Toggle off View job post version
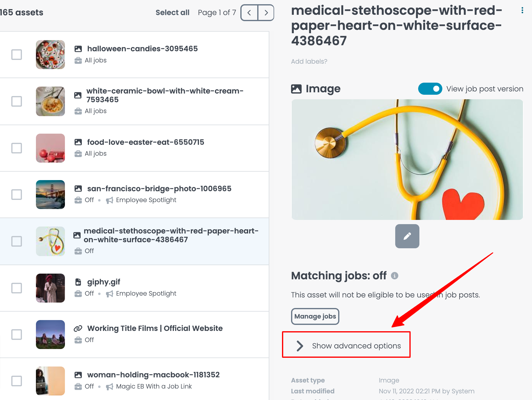The image size is (532, 400). pos(430,89)
